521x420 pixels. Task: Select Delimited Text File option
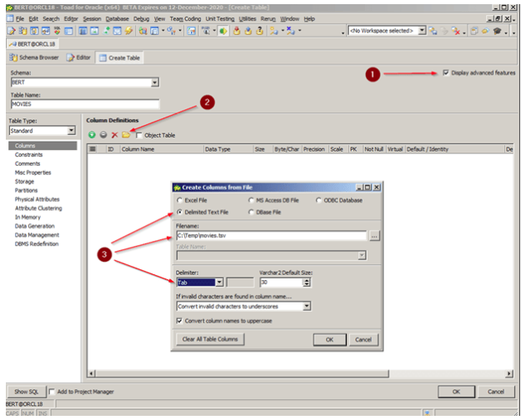pyautogui.click(x=179, y=212)
